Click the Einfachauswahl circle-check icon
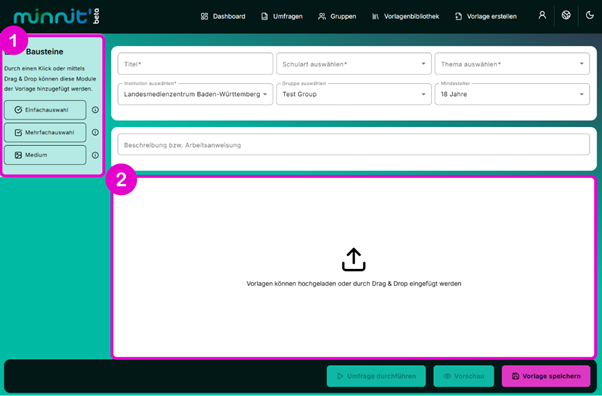 [x=18, y=110]
